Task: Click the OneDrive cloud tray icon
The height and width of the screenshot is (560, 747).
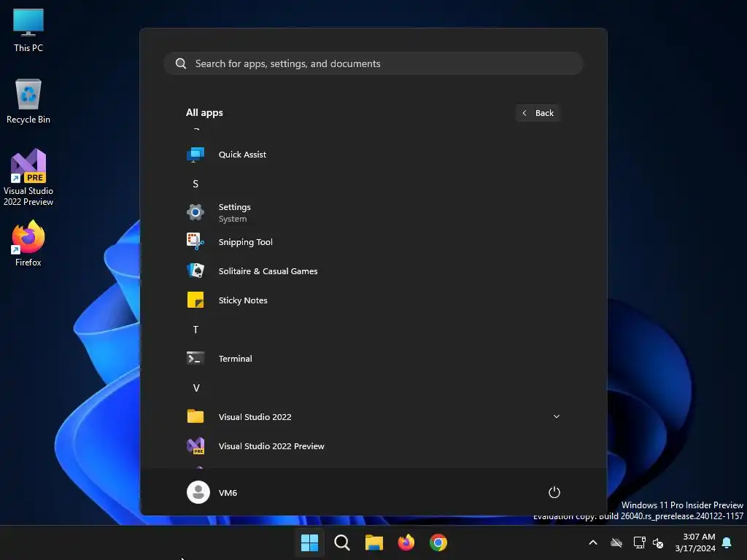Action: tap(616, 542)
